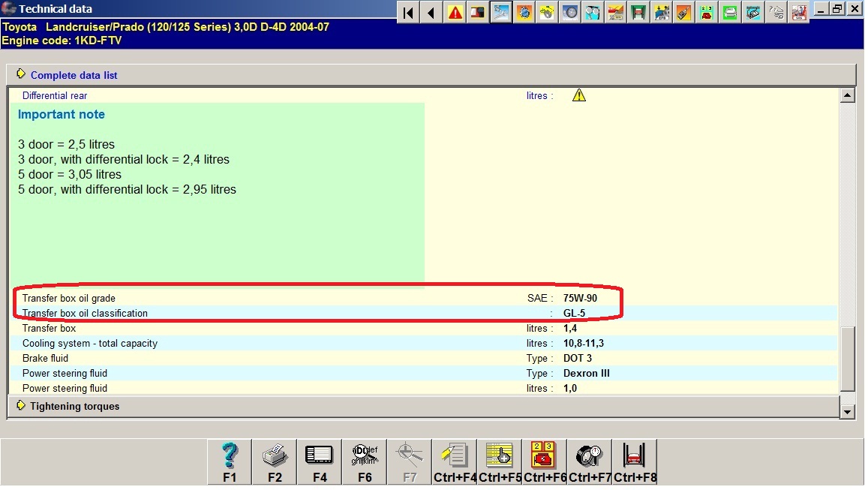This screenshot has width=868, height=490.
Task: Expand the Complete data list section
Action: 74,75
